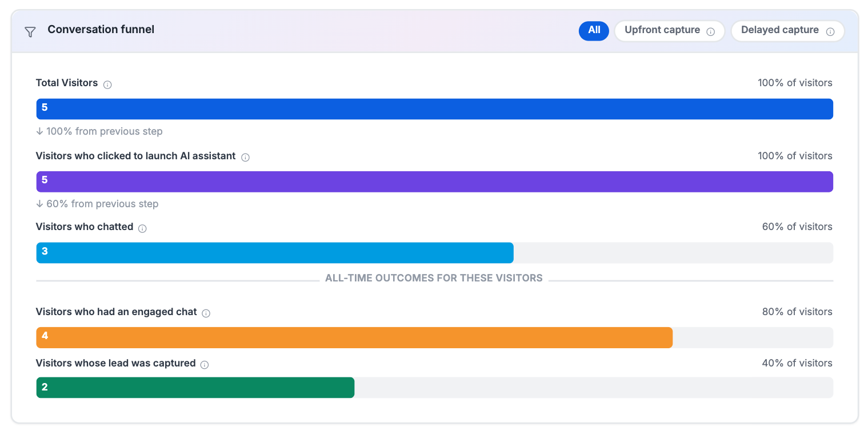This screenshot has height=431, width=868.
Task: Click info icon beside Visitors who chatted
Action: [x=142, y=228]
